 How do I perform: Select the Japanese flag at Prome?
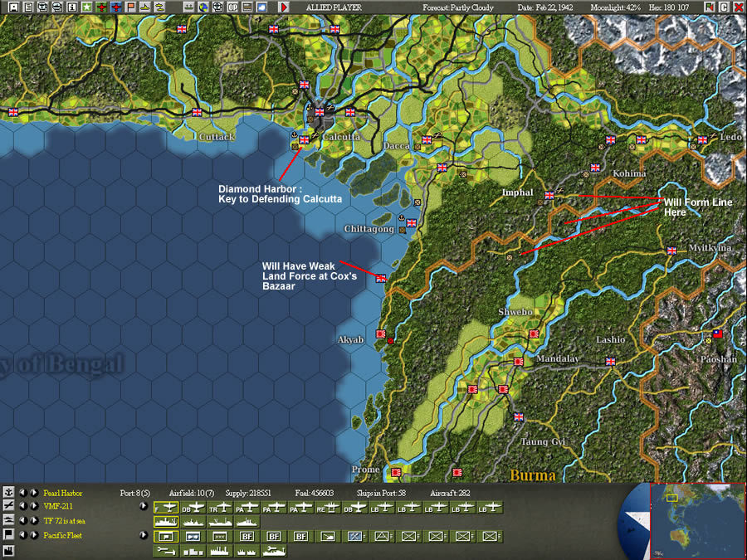tap(396, 472)
